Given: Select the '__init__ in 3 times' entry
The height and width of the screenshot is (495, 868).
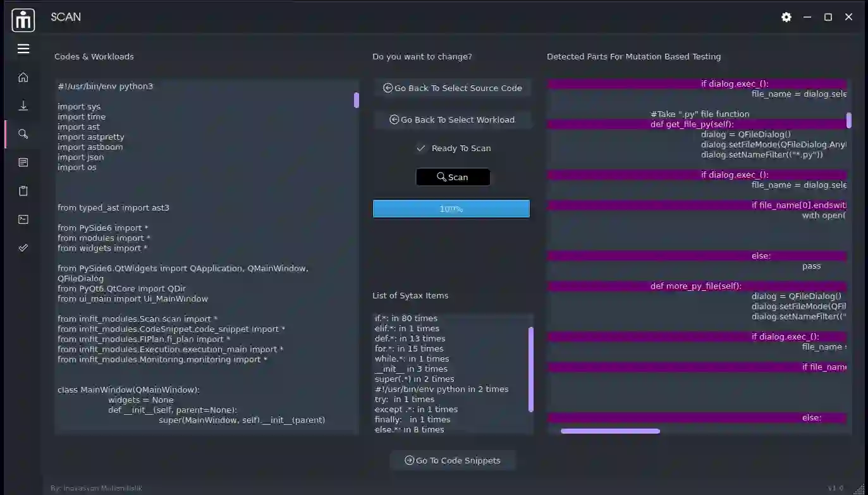Looking at the screenshot, I should (411, 369).
